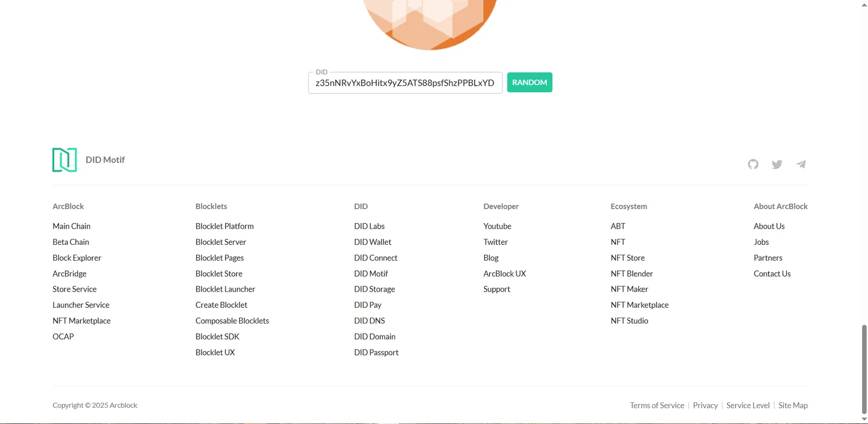Open NFT Studio link
This screenshot has height=424, width=868.
pyautogui.click(x=629, y=321)
